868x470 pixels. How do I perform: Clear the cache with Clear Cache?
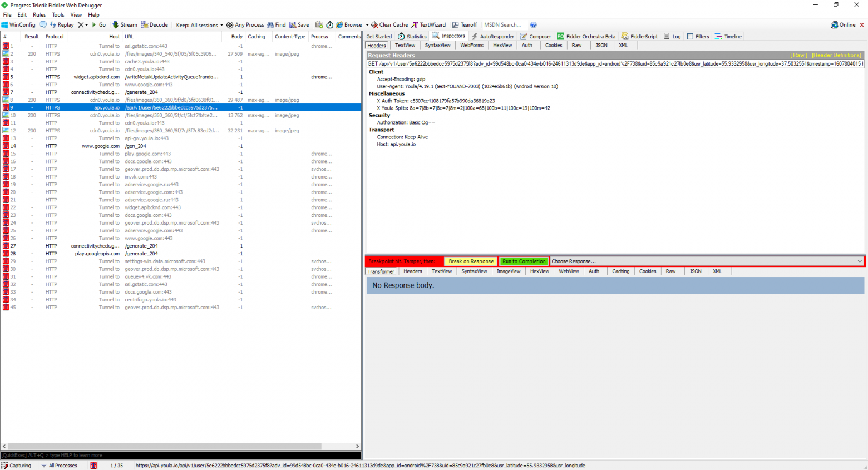tap(389, 25)
